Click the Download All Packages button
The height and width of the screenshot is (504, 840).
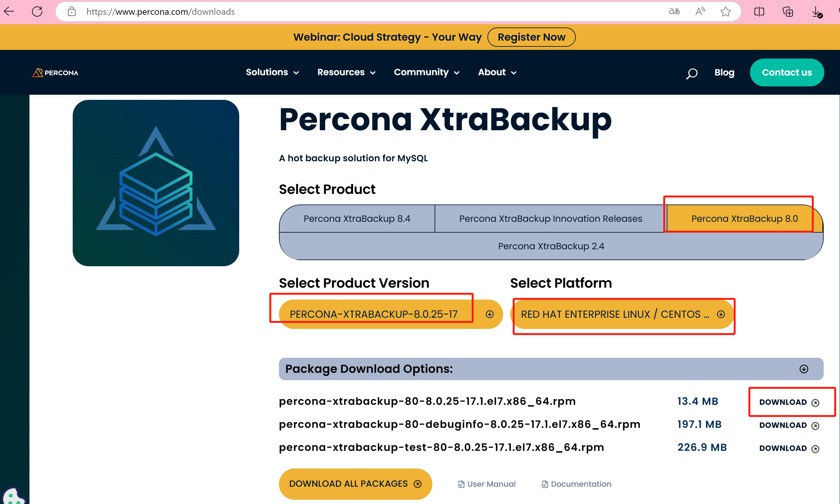point(355,484)
